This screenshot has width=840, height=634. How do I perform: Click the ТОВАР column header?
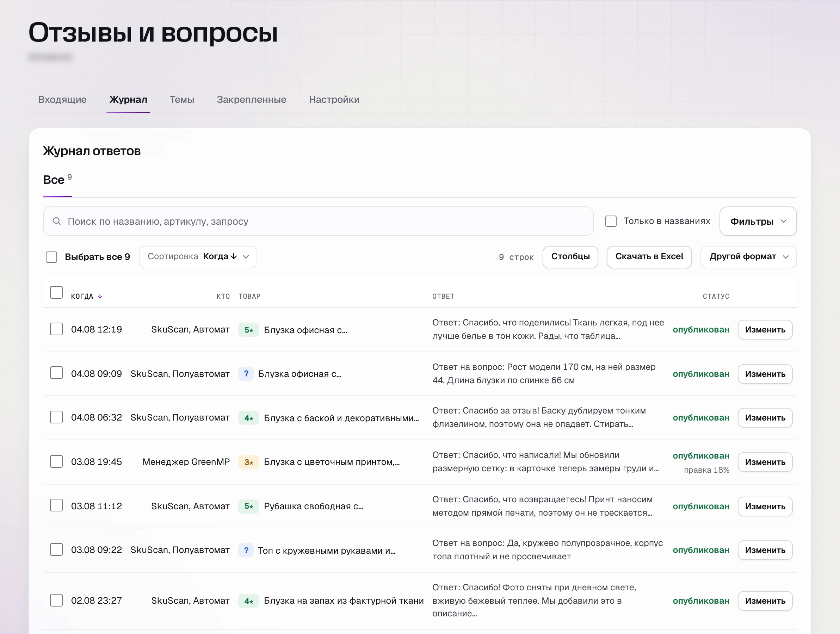pyautogui.click(x=249, y=297)
